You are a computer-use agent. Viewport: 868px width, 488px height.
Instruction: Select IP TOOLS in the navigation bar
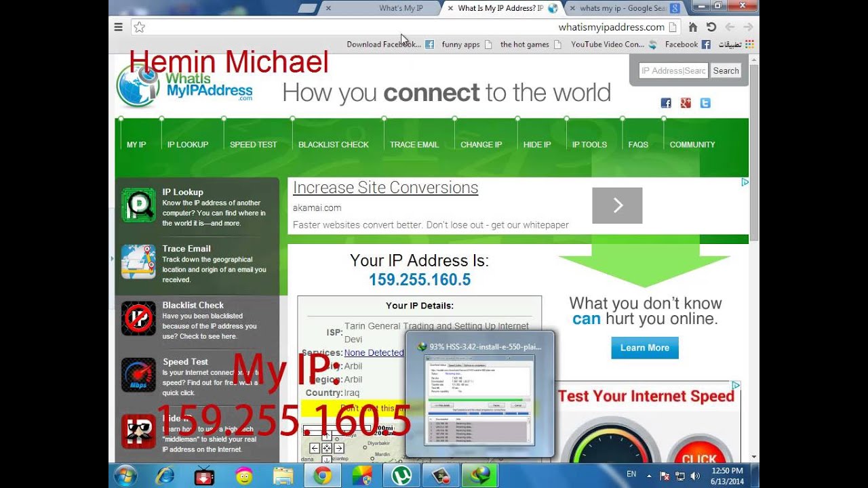click(589, 144)
